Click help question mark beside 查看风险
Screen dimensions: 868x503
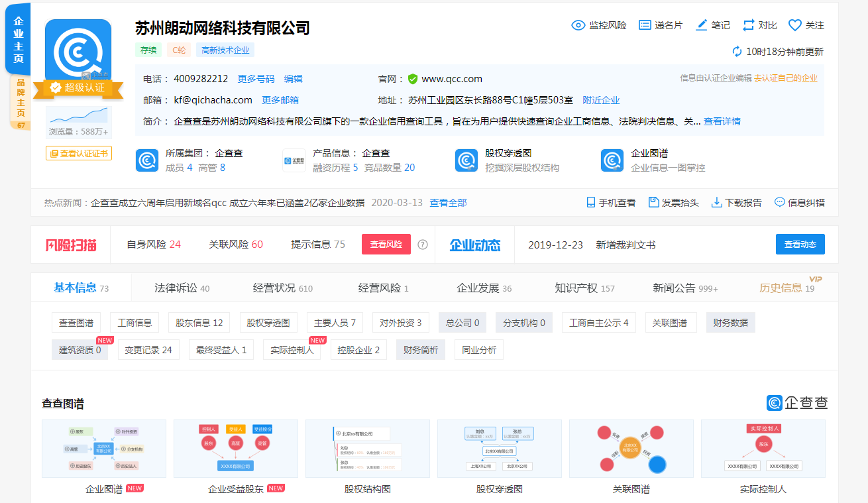click(x=423, y=245)
